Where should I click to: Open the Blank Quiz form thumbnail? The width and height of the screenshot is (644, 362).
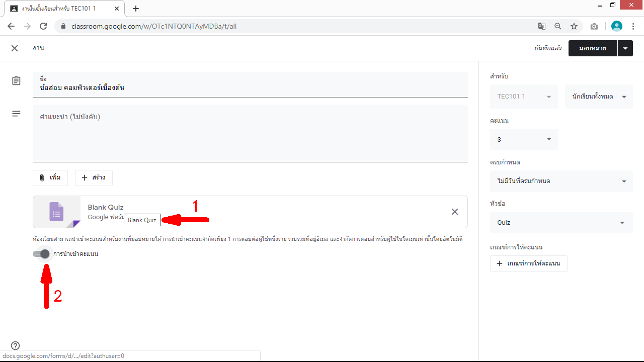pyautogui.click(x=56, y=212)
